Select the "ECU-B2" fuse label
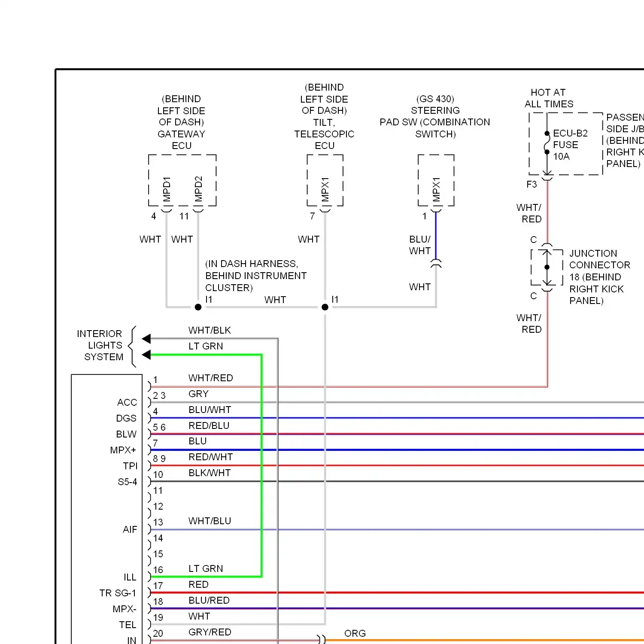The height and width of the screenshot is (644, 644). 570,133
